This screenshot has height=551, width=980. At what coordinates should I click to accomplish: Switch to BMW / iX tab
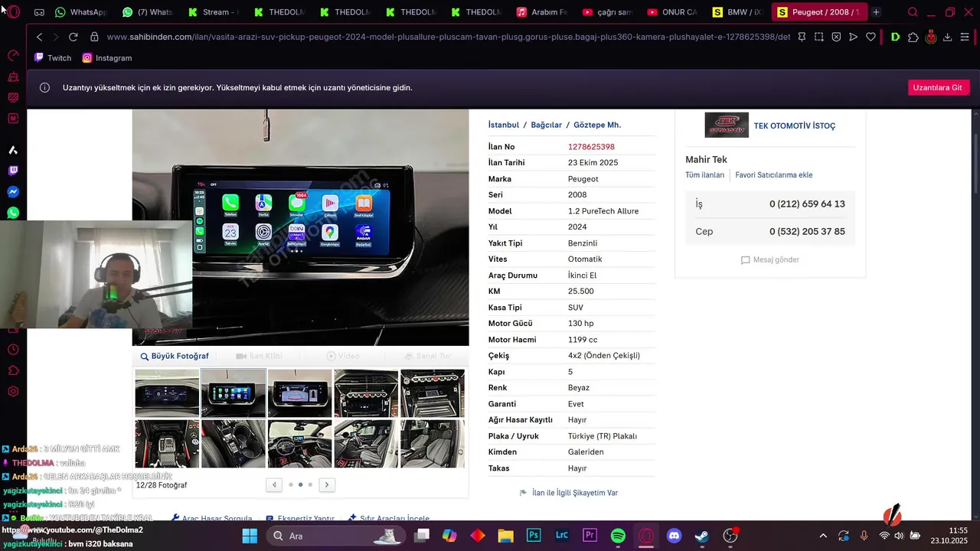[x=738, y=12]
